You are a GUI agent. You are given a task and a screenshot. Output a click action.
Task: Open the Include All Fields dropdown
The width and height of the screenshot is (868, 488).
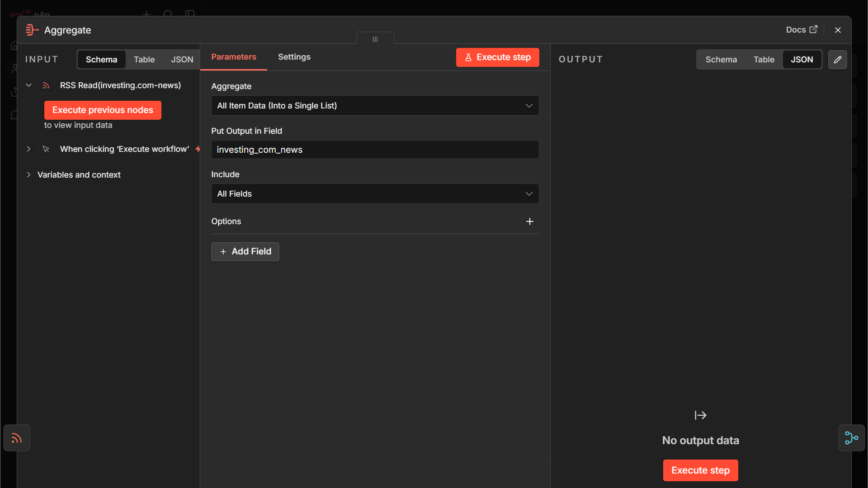click(x=375, y=194)
